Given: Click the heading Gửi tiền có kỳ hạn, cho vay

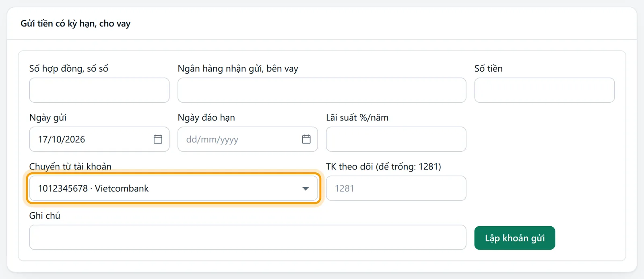Looking at the screenshot, I should coord(76,23).
